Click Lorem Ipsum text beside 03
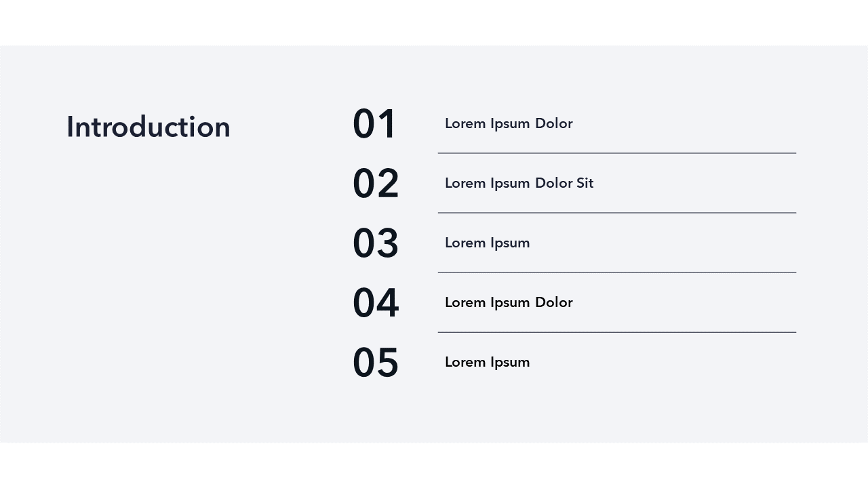Image resolution: width=868 pixels, height=488 pixels. click(x=487, y=243)
